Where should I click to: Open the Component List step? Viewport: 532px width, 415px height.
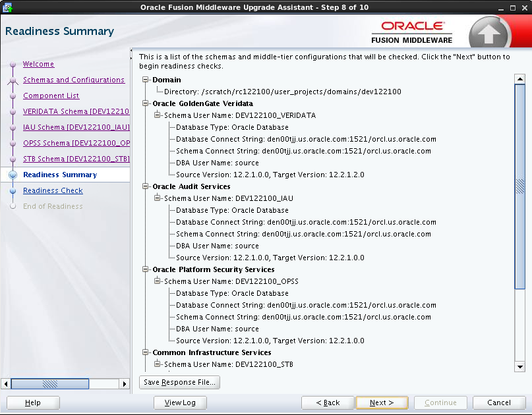(x=51, y=96)
